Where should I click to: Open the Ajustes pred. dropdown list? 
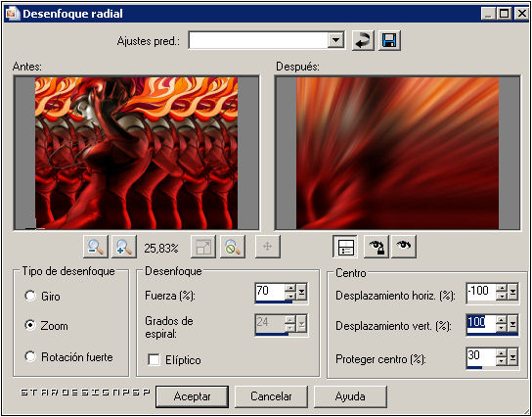pos(335,41)
